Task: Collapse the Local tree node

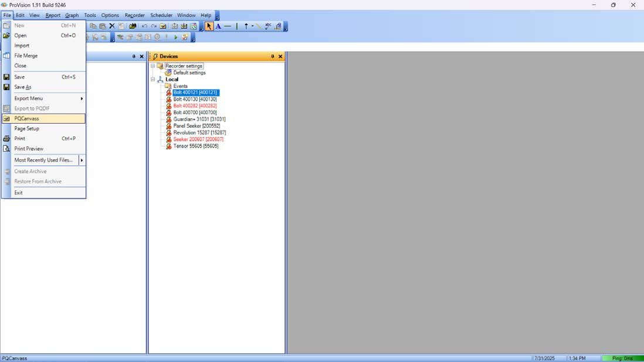Action: pyautogui.click(x=153, y=80)
